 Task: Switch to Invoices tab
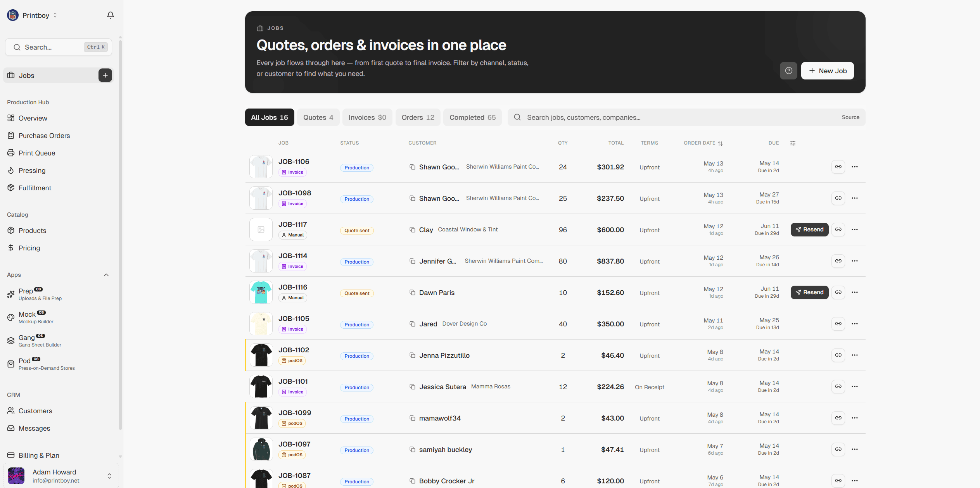[x=367, y=117]
